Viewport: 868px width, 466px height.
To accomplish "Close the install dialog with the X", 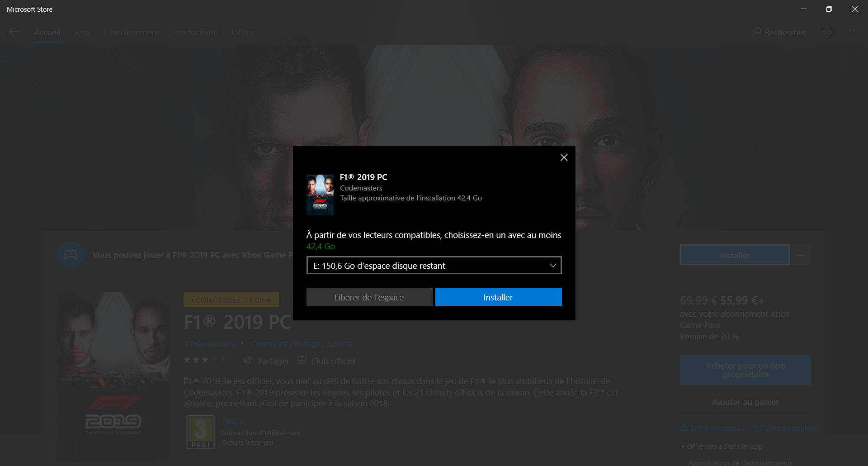I will tap(564, 157).
